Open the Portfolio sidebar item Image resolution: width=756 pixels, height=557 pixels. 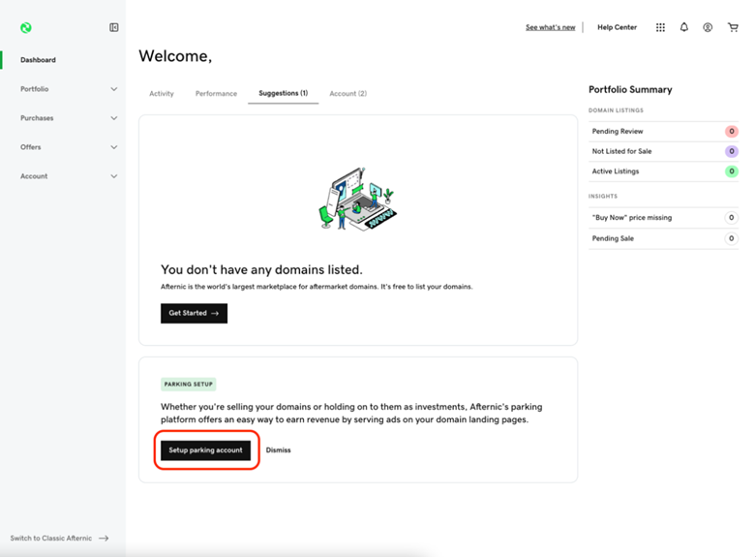[x=34, y=89]
